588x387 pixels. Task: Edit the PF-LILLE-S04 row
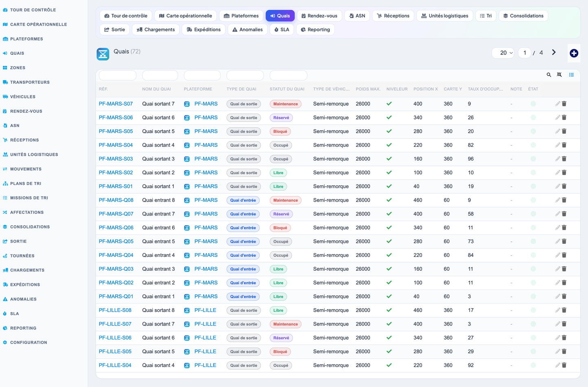tap(558, 365)
